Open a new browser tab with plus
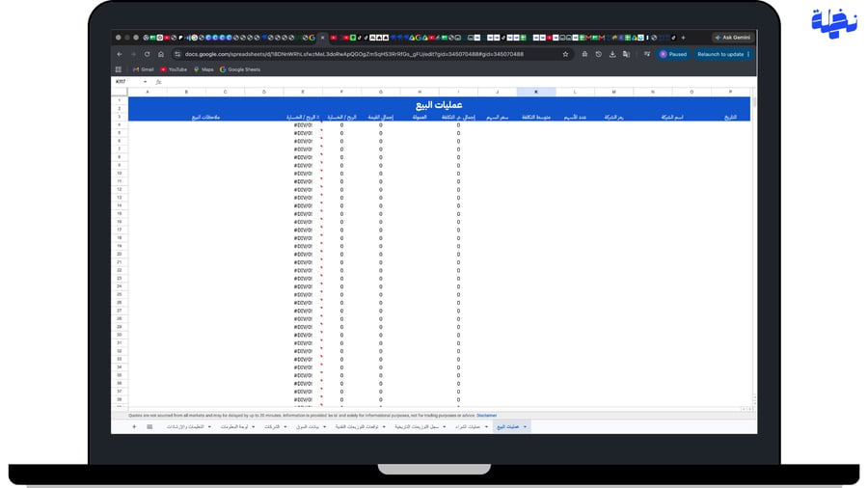Image resolution: width=868 pixels, height=488 pixels. click(x=683, y=38)
